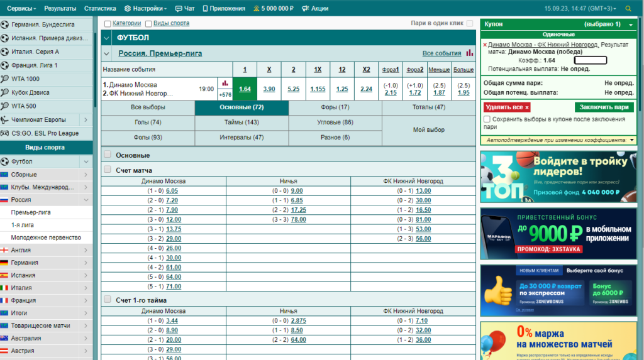Viewport: 644px width, 360px height.
Task: Switch to Угловые (86) tab
Action: (335, 123)
